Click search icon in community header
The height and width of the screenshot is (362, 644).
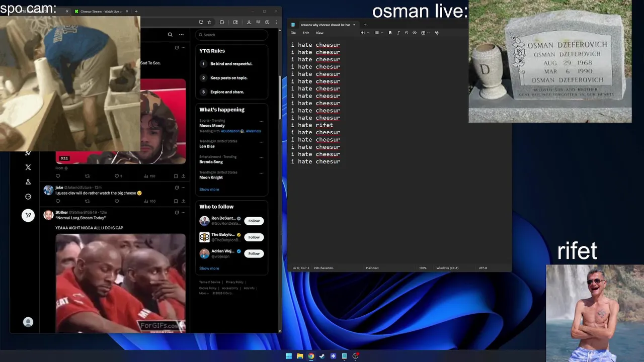(x=170, y=35)
